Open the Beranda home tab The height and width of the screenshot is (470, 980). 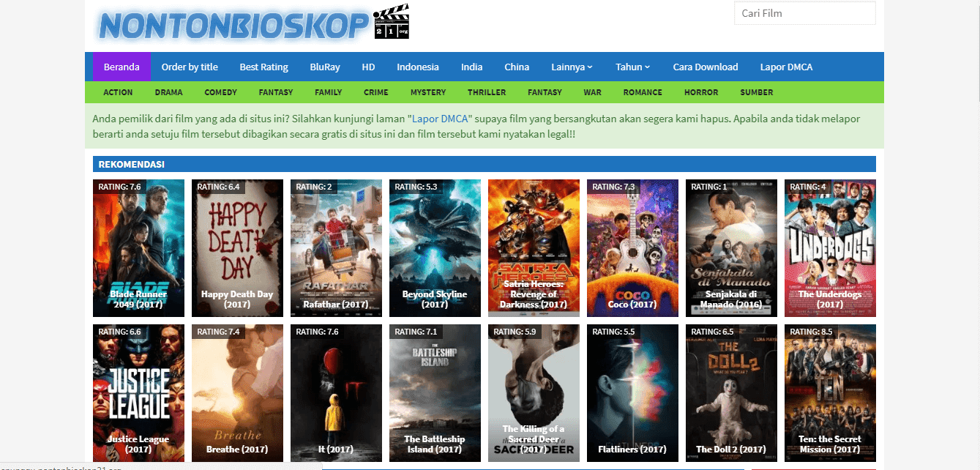pyautogui.click(x=121, y=67)
